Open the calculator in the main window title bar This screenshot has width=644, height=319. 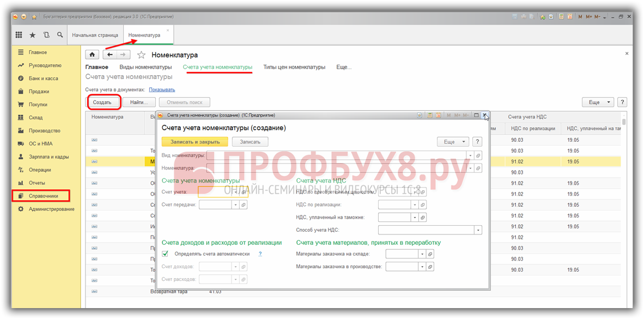(561, 17)
